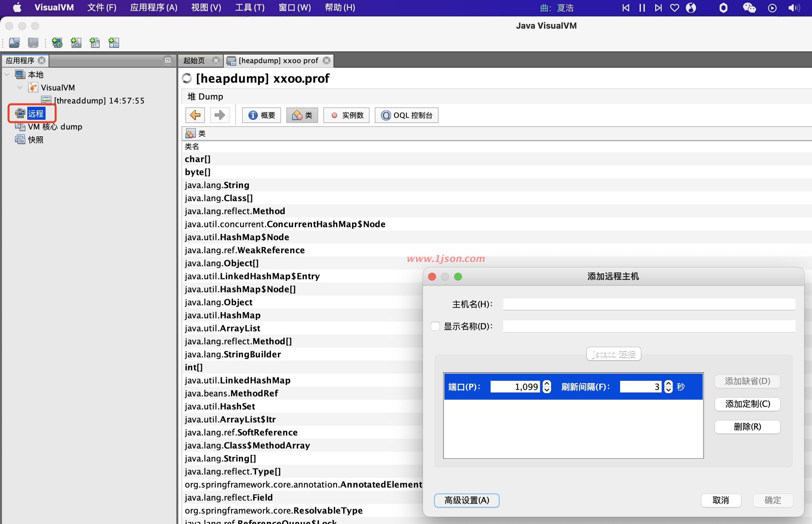Click the Load snapshot toolbar icon
Image resolution: width=812 pixels, height=524 pixels.
coord(14,43)
